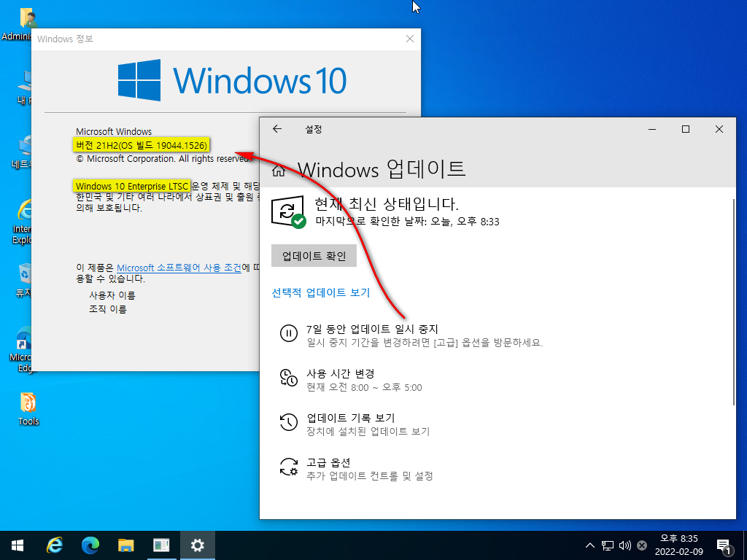
Task: Click the volume speaker tray icon
Action: click(624, 545)
